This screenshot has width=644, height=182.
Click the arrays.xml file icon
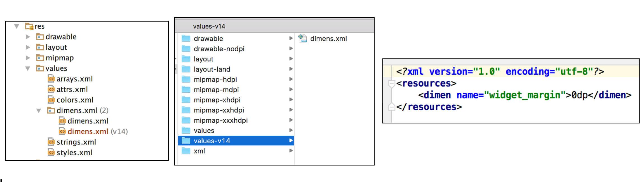pyautogui.click(x=51, y=79)
